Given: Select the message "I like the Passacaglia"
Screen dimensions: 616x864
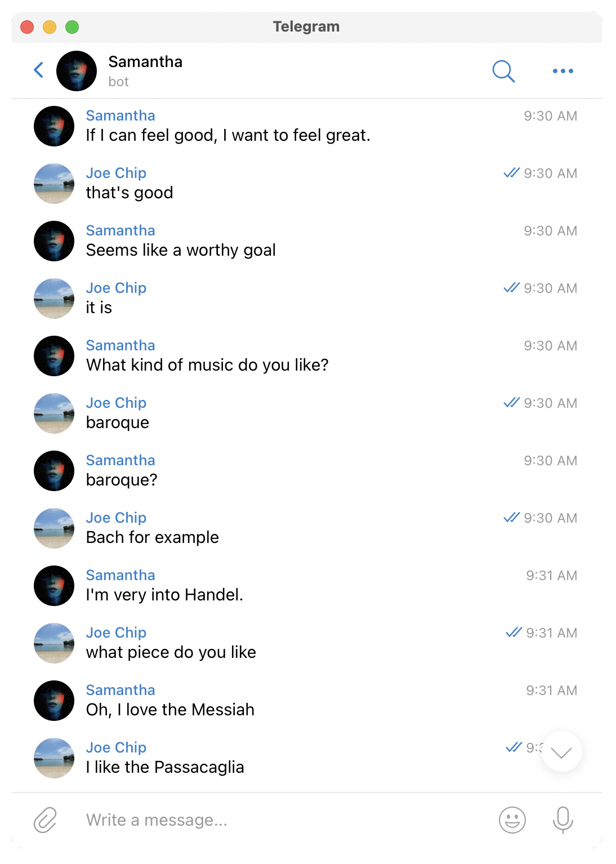Looking at the screenshot, I should pos(165,767).
